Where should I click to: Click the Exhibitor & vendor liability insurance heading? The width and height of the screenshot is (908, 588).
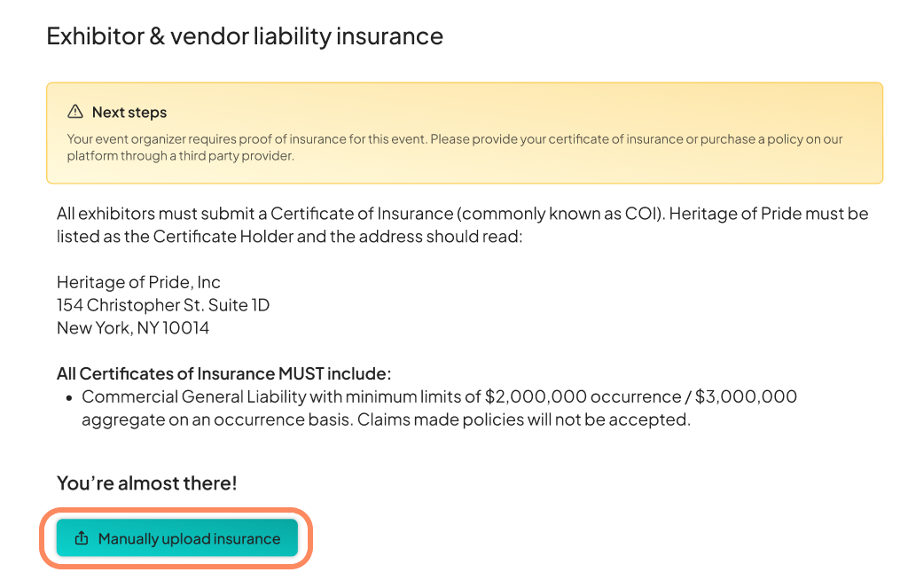pyautogui.click(x=245, y=36)
